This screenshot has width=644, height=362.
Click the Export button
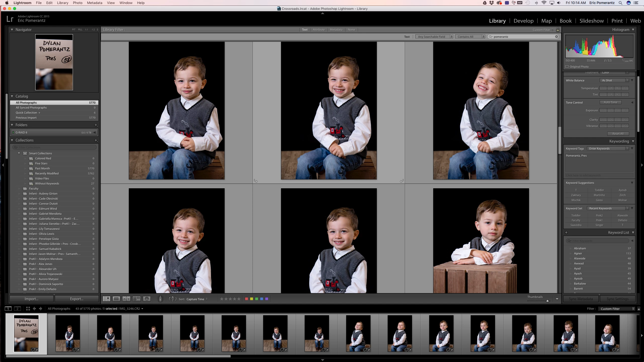[x=77, y=299]
